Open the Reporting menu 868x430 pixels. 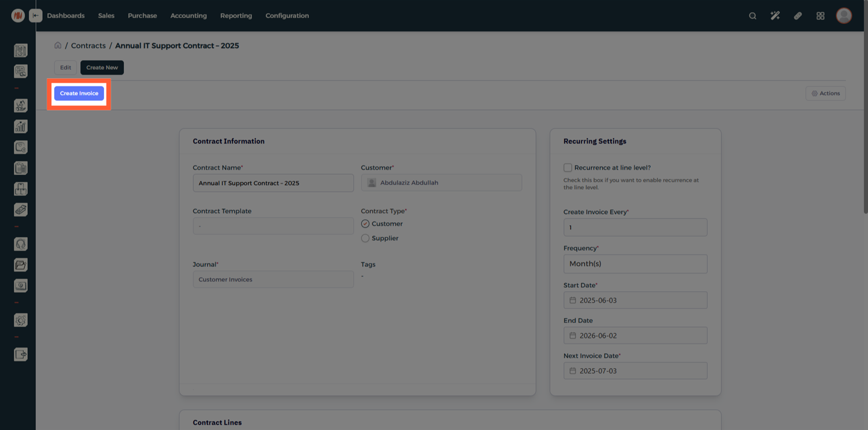click(236, 16)
